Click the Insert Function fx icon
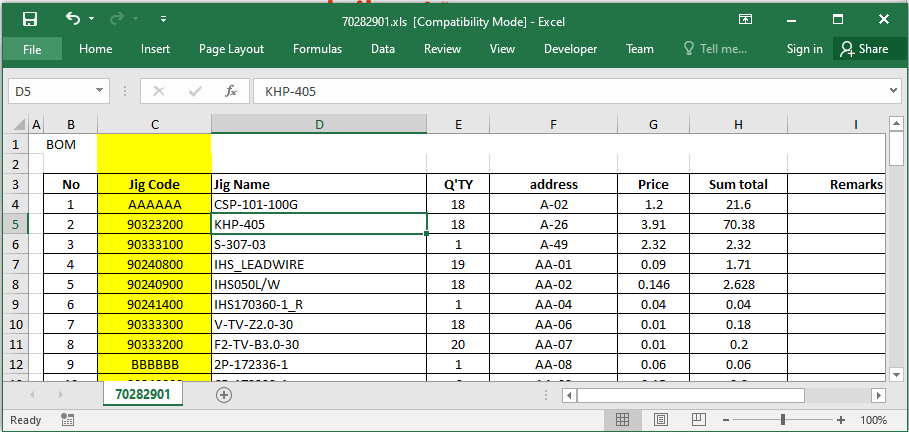This screenshot has width=909, height=432. (x=231, y=91)
